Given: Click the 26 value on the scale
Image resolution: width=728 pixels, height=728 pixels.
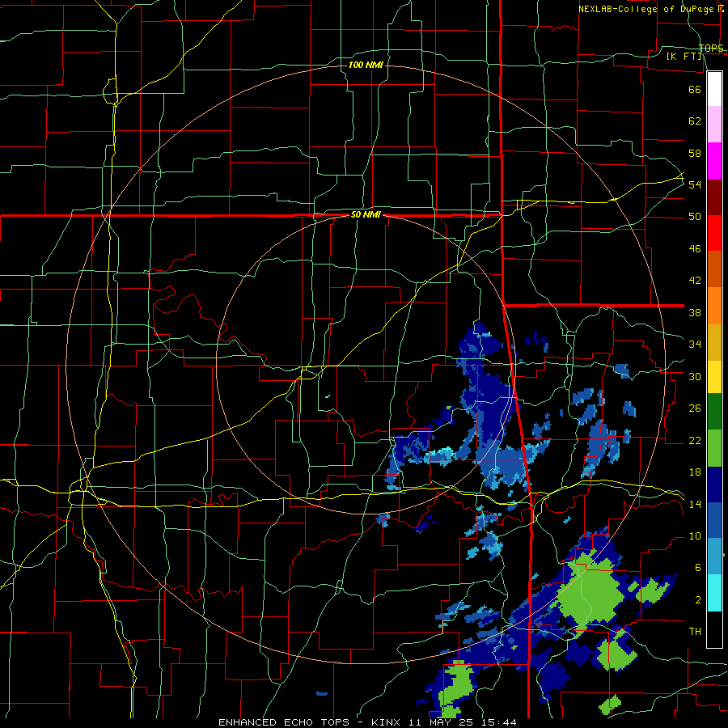Looking at the screenshot, I should [695, 408].
